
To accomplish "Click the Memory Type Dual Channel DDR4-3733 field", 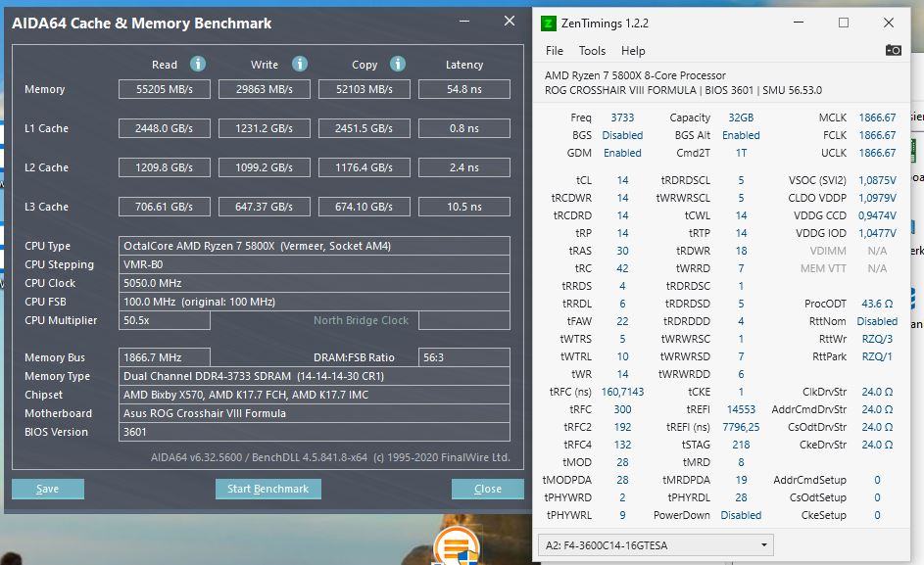I will coord(315,376).
